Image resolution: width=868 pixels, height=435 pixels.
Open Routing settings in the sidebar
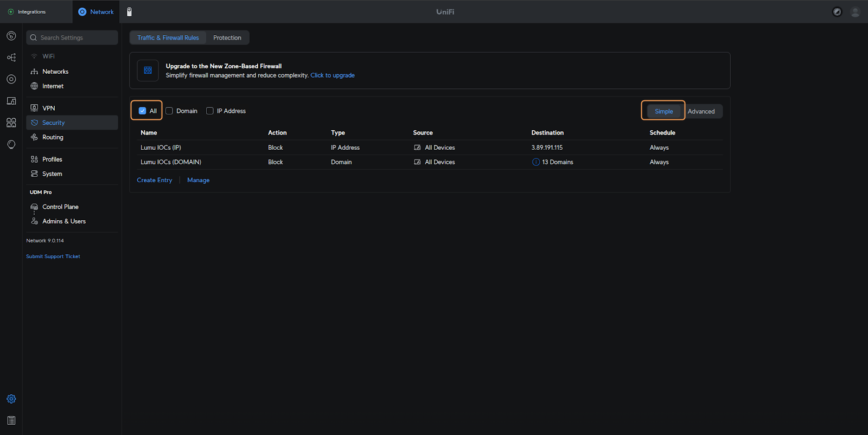pos(53,137)
